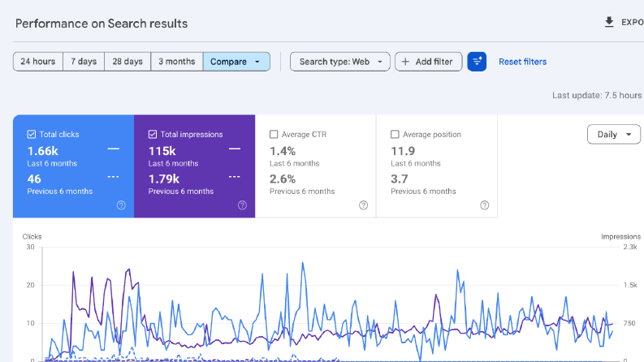The image size is (644, 362).
Task: Click the solid line legend on Total clicks card
Action: 114,149
